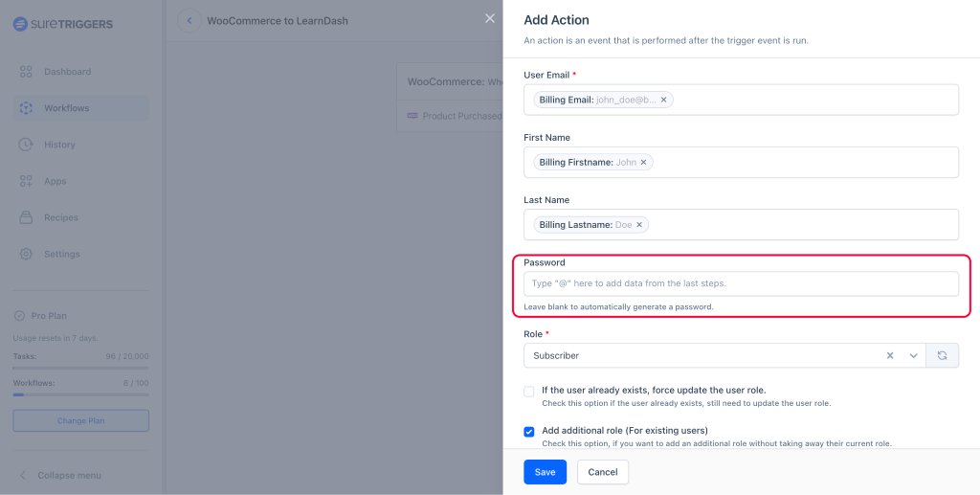Select the Workflows sidebar icon
The image size is (980, 495).
(x=26, y=108)
